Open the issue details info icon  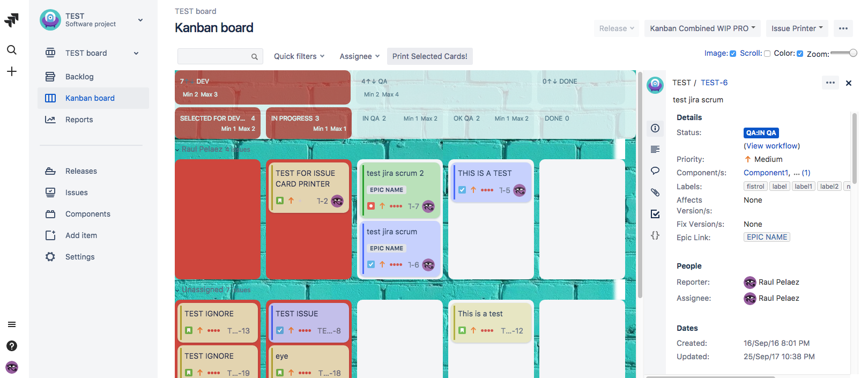coord(655,128)
